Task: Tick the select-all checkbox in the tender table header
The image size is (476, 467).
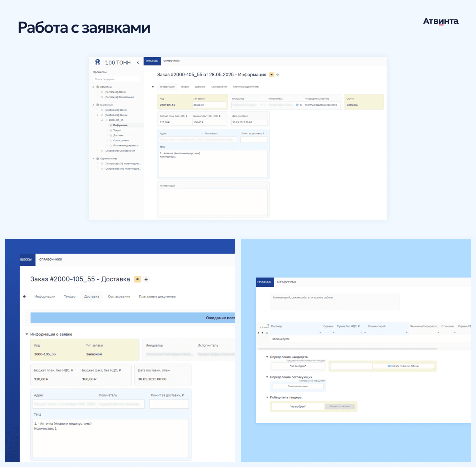Action: click(267, 333)
